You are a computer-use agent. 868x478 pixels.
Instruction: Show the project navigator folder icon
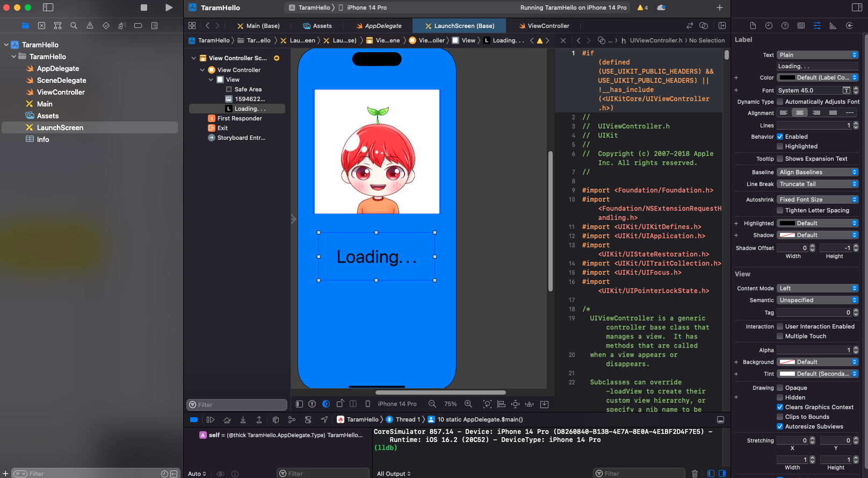[25, 26]
